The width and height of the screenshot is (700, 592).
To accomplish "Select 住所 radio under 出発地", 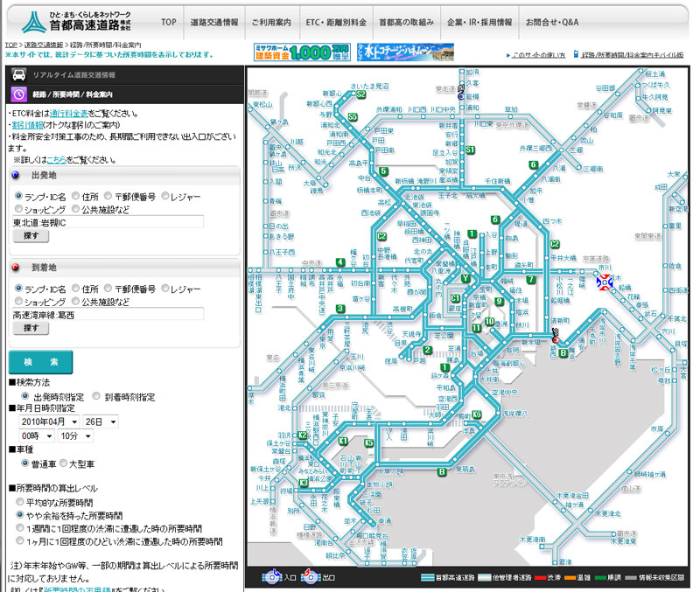I will [76, 197].
